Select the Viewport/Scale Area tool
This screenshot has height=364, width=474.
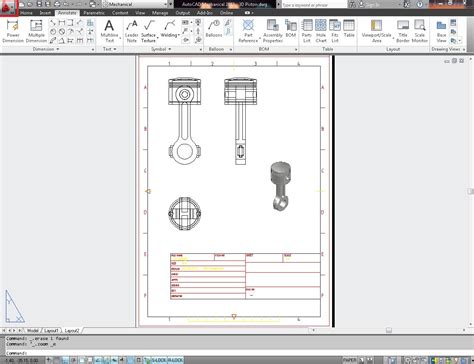click(x=376, y=31)
